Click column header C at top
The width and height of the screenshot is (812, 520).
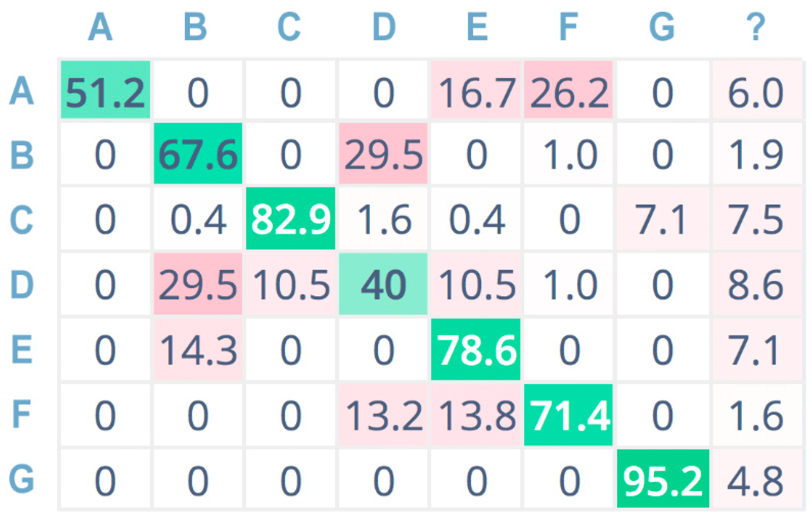pyautogui.click(x=289, y=26)
